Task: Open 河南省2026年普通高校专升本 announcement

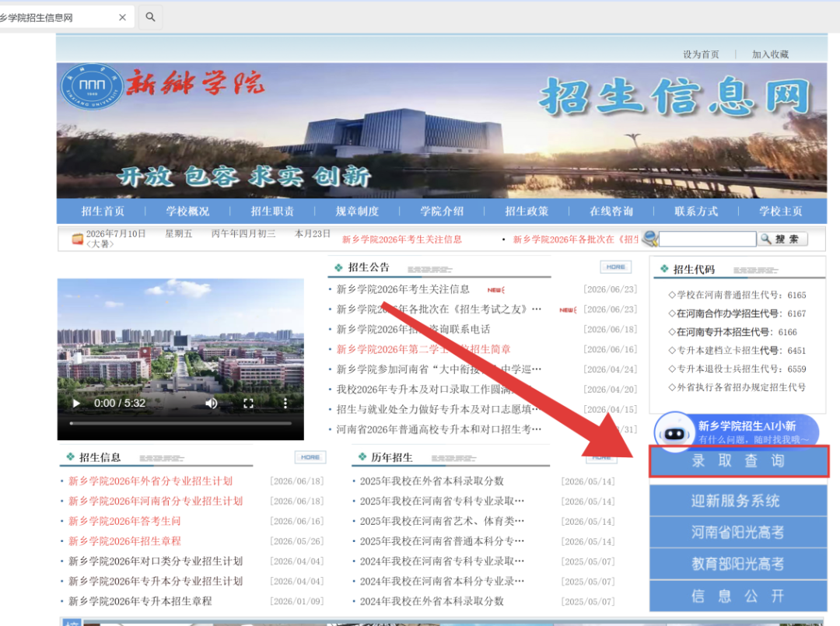Action: click(439, 429)
